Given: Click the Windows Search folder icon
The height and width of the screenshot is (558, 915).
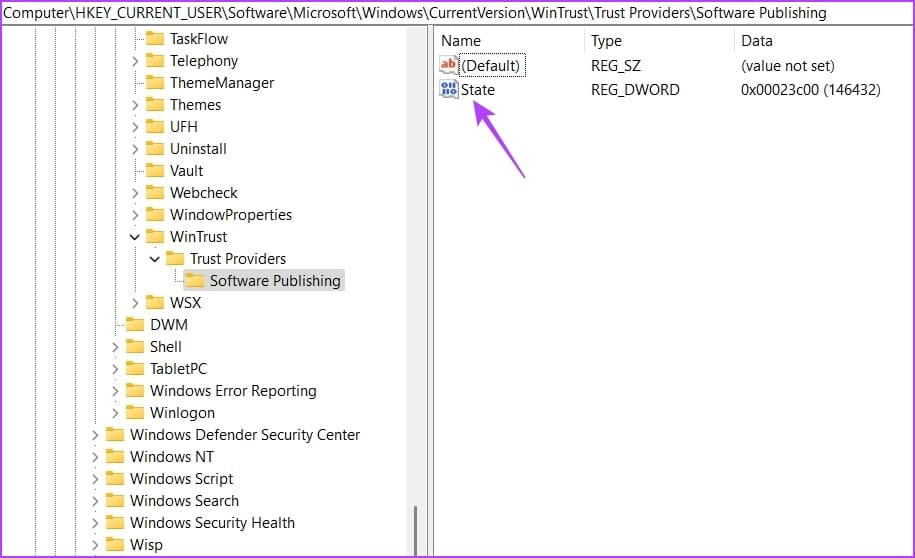Looking at the screenshot, I should pos(115,500).
